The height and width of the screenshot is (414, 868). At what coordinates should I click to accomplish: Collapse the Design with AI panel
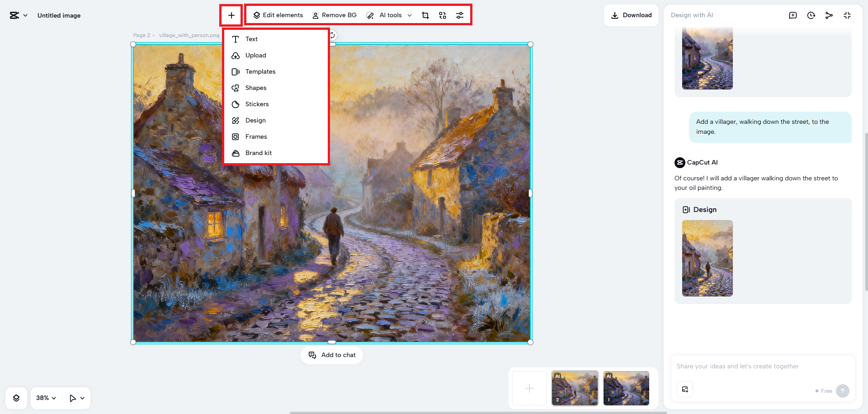pyautogui.click(x=847, y=15)
